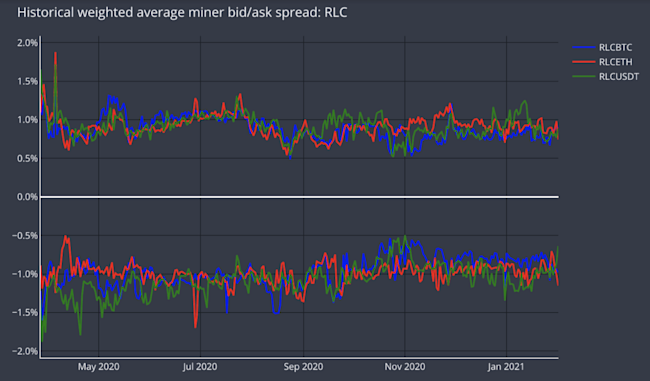Click the blue RLCBTC legend line swatch
Viewport: 650px width, 381px height.
(584, 48)
